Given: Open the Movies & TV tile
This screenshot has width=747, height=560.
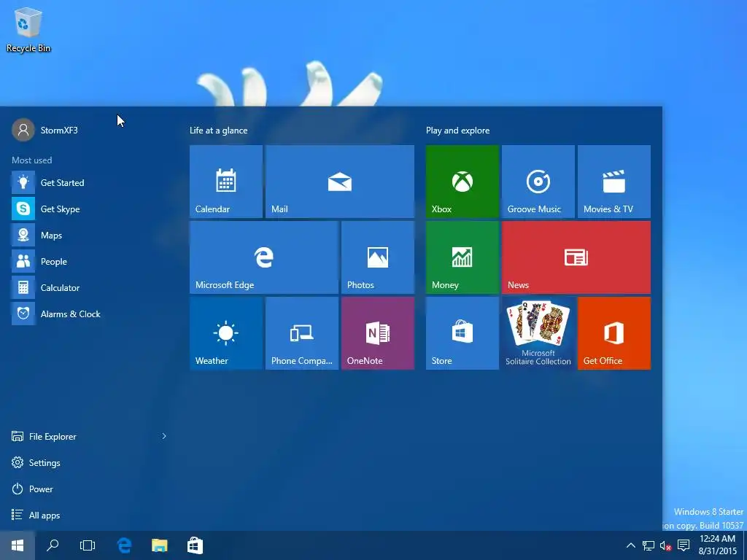Looking at the screenshot, I should click(614, 182).
